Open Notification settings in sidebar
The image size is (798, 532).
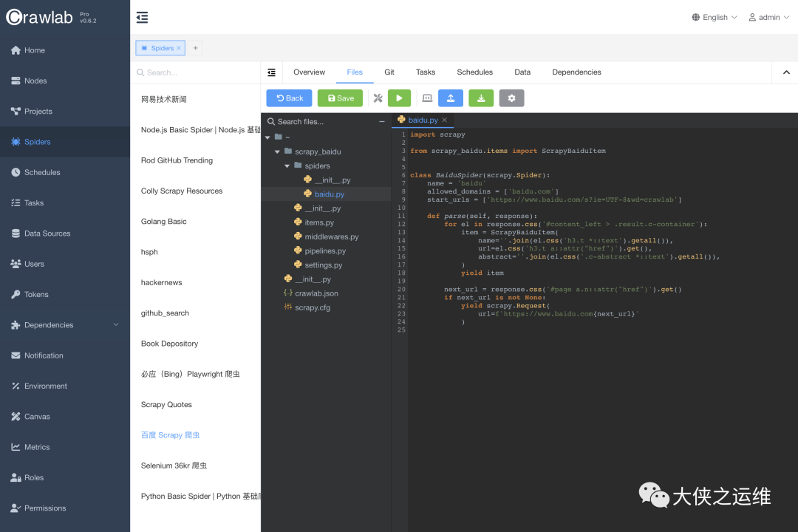pos(64,356)
